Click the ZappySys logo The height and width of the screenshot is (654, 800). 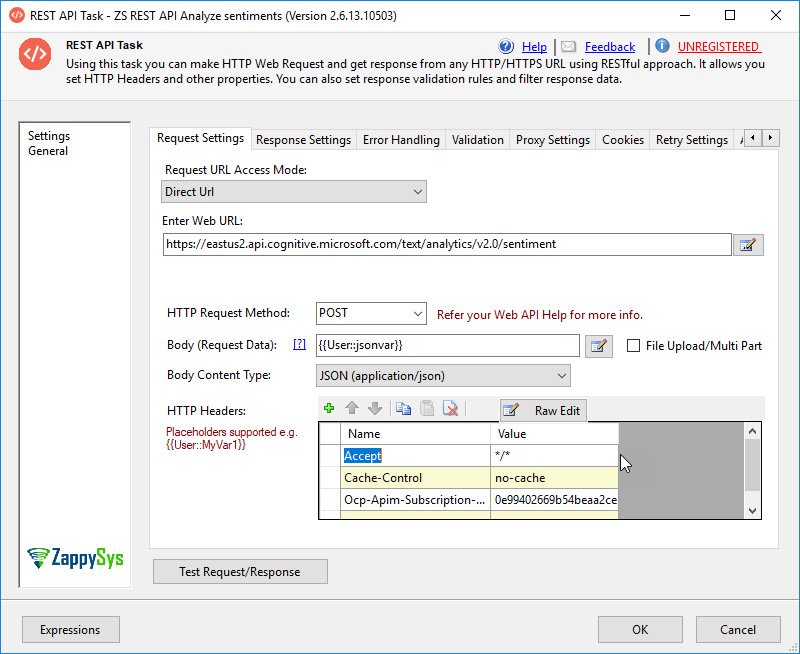pyautogui.click(x=76, y=558)
